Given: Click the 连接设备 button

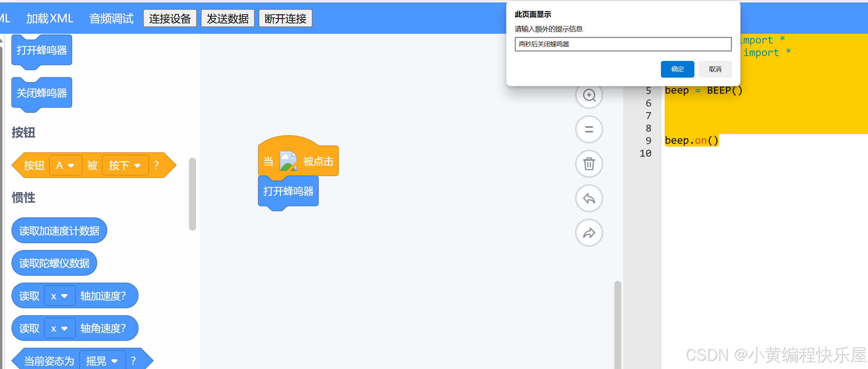Looking at the screenshot, I should pos(170,18).
